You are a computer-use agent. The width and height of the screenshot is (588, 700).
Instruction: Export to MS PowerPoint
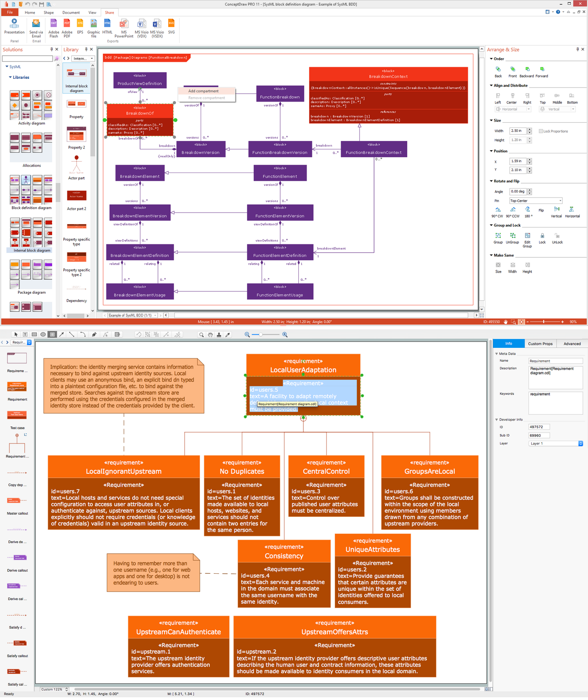click(124, 28)
